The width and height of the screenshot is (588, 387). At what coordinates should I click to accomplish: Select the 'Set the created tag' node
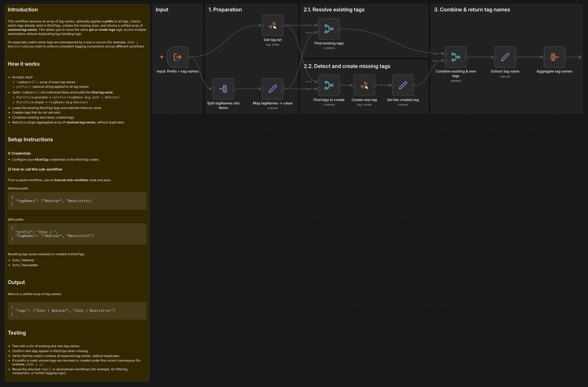[403, 85]
